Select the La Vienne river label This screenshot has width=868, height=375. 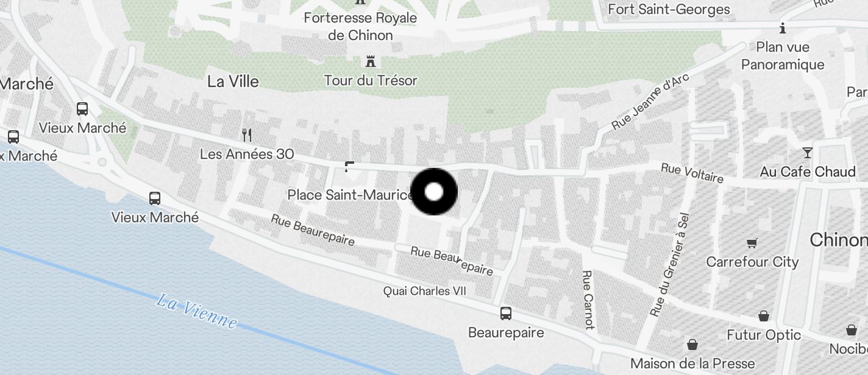[196, 311]
